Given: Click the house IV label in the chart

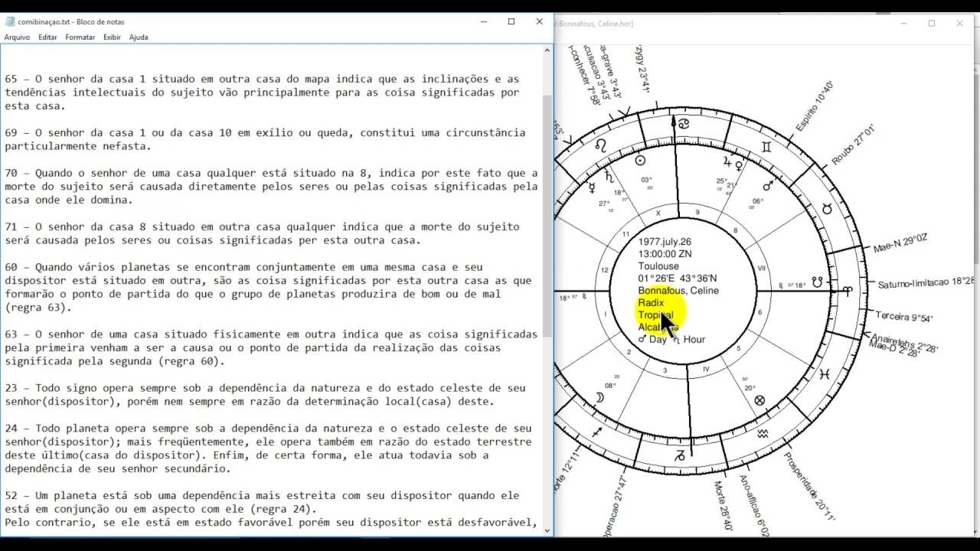Looking at the screenshot, I should pyautogui.click(x=706, y=369).
